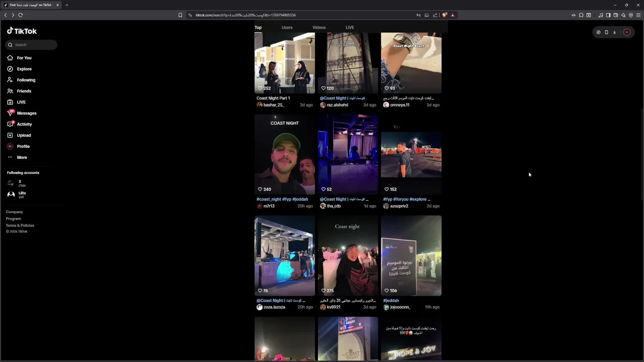Open bashar_25_ profile link
This screenshot has height=362, width=644.
pyautogui.click(x=274, y=105)
